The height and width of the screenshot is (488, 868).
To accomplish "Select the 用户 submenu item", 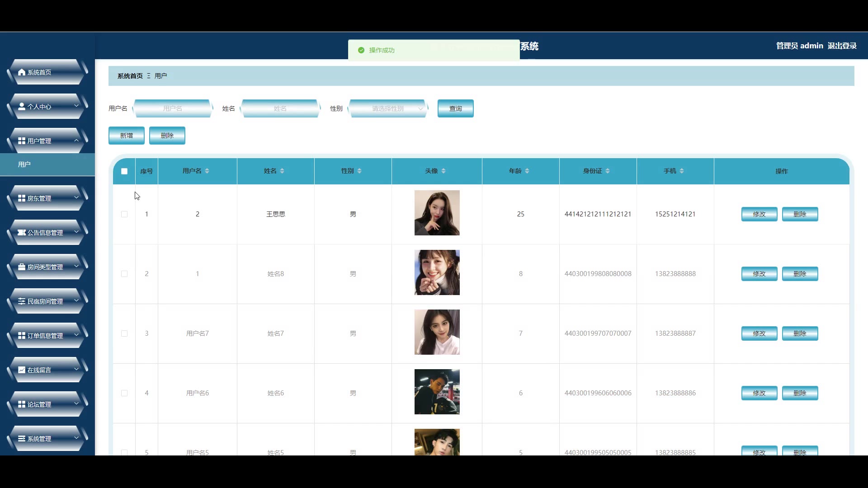I will click(24, 164).
